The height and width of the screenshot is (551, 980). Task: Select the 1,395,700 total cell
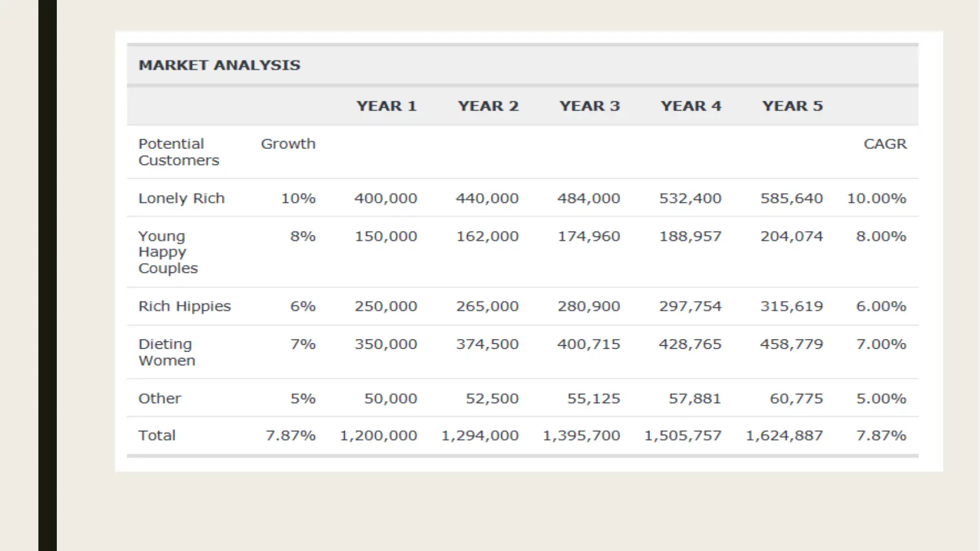click(581, 435)
